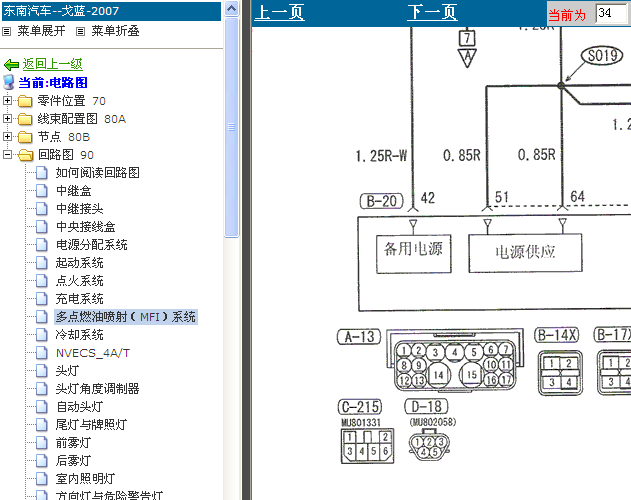Open 如何阅读回路图 page
This screenshot has height=500, width=631.
pyautogui.click(x=98, y=173)
